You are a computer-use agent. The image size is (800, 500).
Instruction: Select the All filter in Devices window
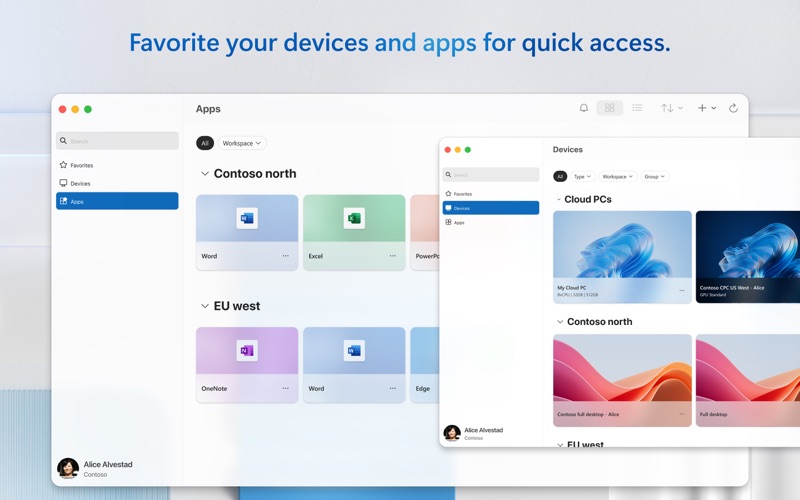pyautogui.click(x=560, y=177)
